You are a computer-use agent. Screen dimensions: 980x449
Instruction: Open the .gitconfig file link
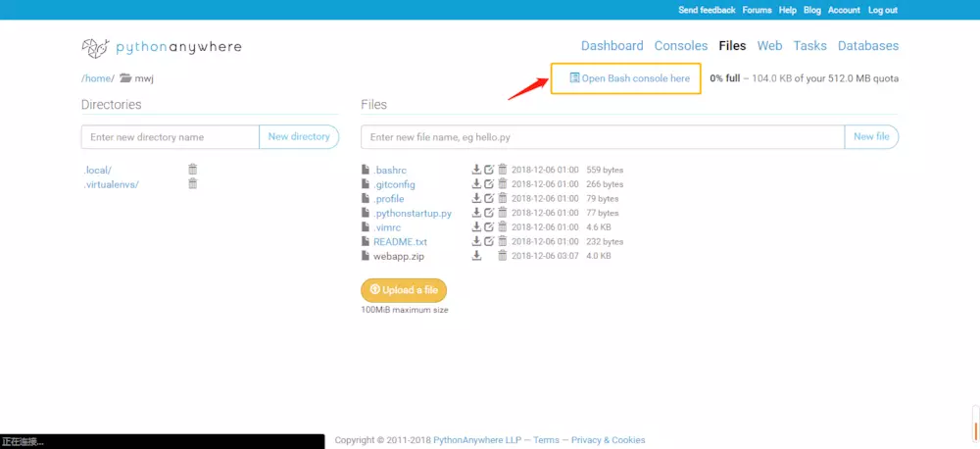click(x=394, y=184)
